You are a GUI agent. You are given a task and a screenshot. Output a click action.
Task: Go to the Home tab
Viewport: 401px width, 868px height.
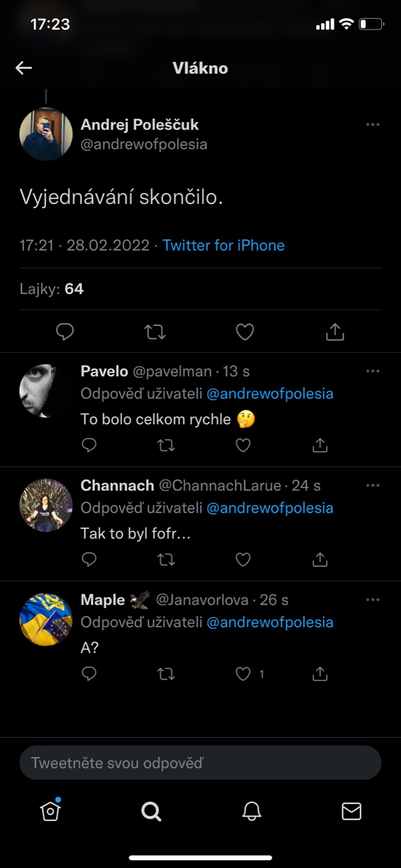[x=50, y=811]
